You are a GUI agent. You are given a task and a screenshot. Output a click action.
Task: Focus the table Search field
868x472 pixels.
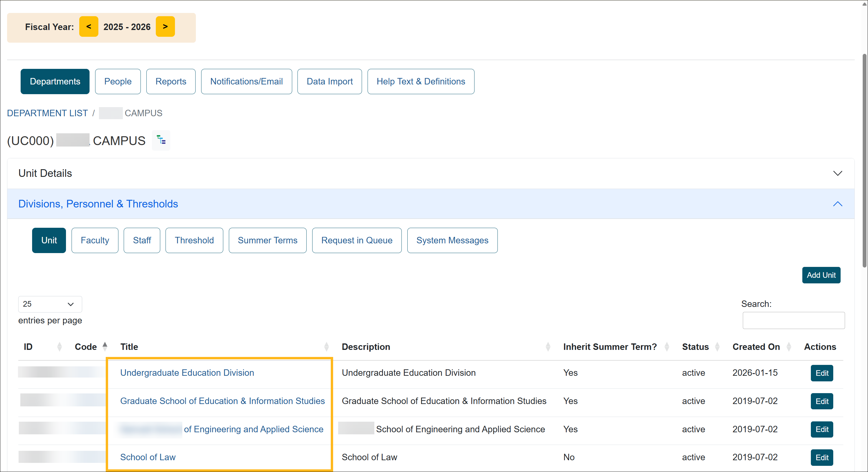point(793,320)
